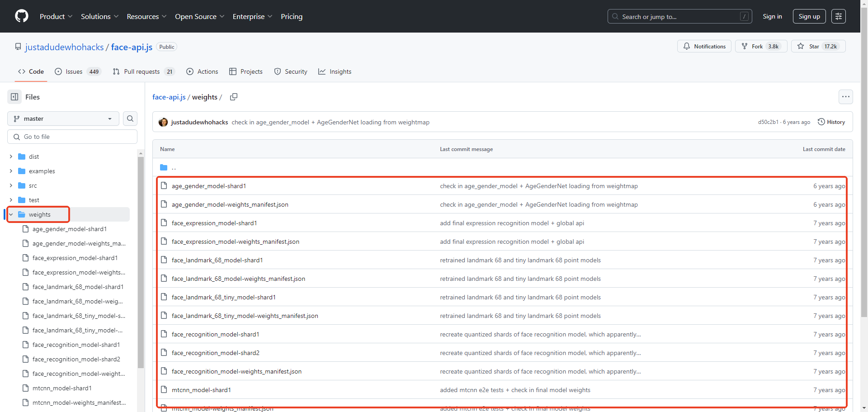Open age_gender_model-weights_manifest.json in file list
868x412 pixels.
[230, 204]
